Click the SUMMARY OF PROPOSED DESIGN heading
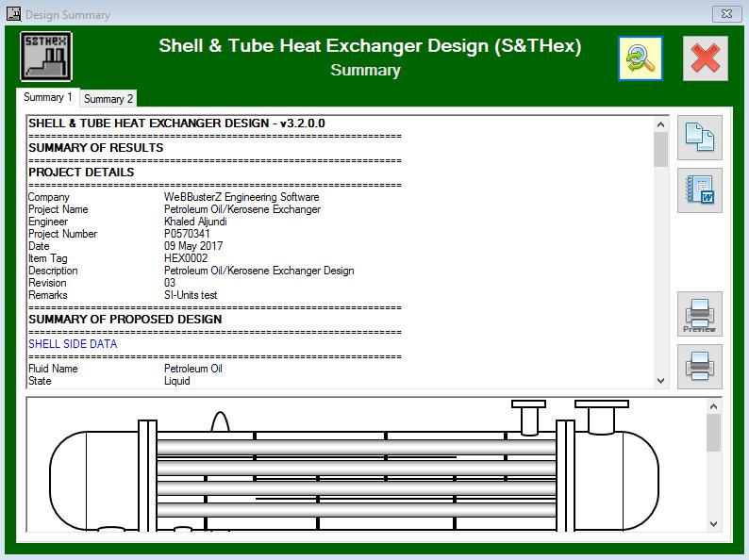 click(125, 319)
